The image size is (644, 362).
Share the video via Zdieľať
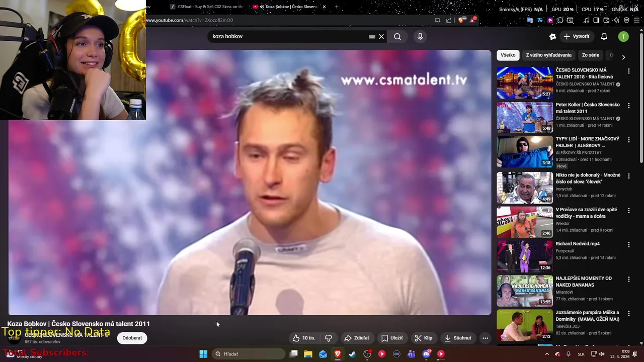point(357,338)
